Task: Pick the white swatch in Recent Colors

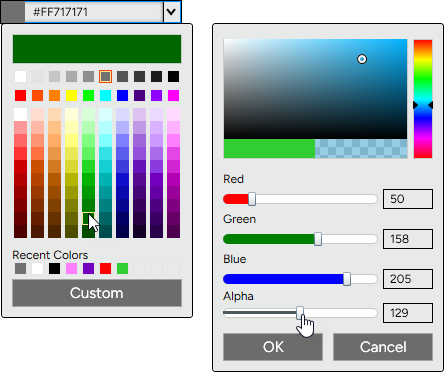Action: (x=37, y=268)
